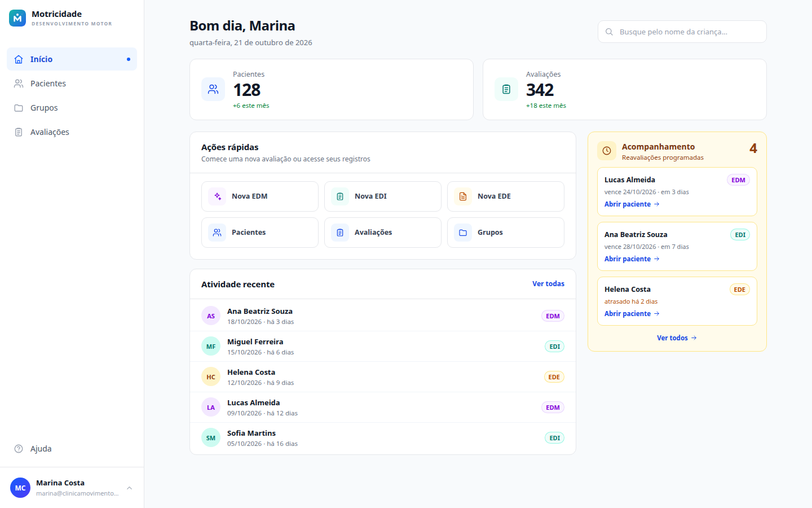Open the Grupos quick action button
812x508 pixels.
(506, 233)
